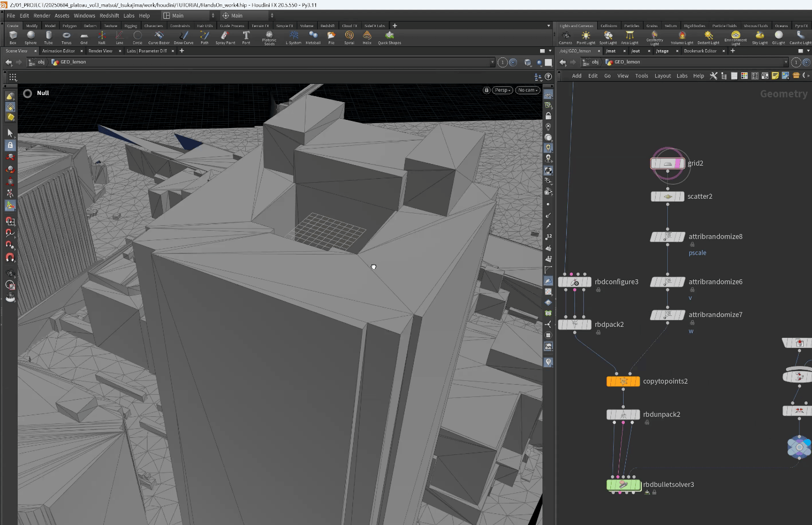Open the Layout menu in network editor
Viewport: 812px width, 525px height.
click(662, 76)
